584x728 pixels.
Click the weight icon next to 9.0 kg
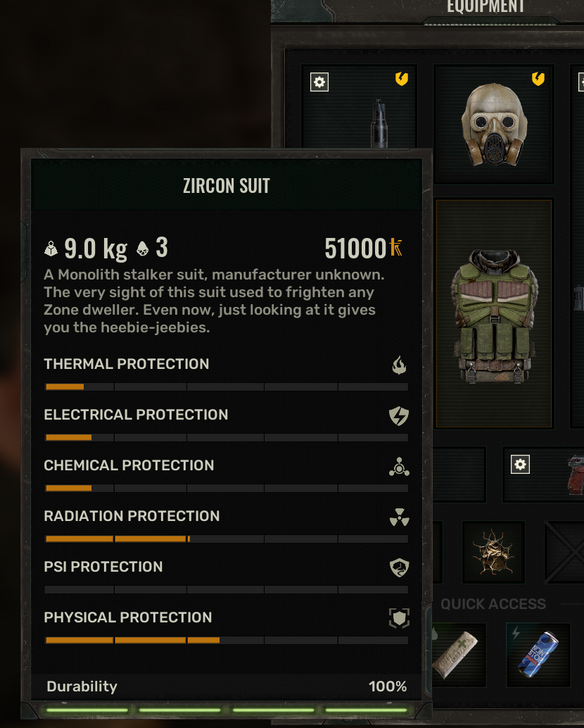pos(51,249)
